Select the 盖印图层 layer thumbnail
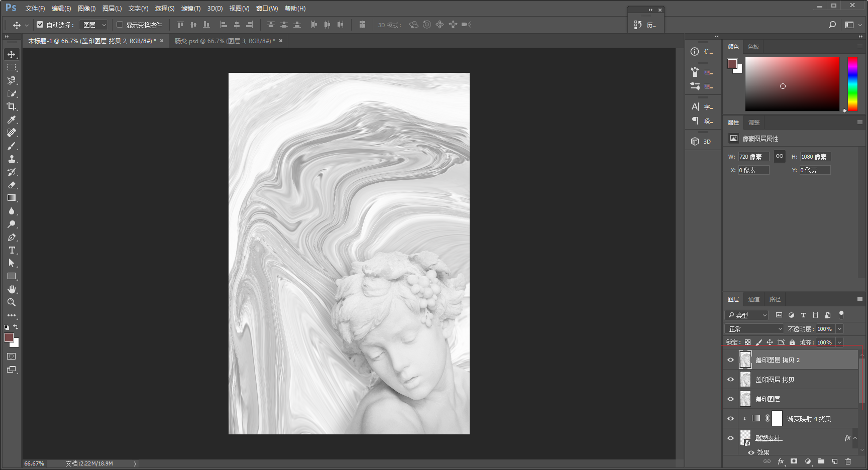 [745, 399]
